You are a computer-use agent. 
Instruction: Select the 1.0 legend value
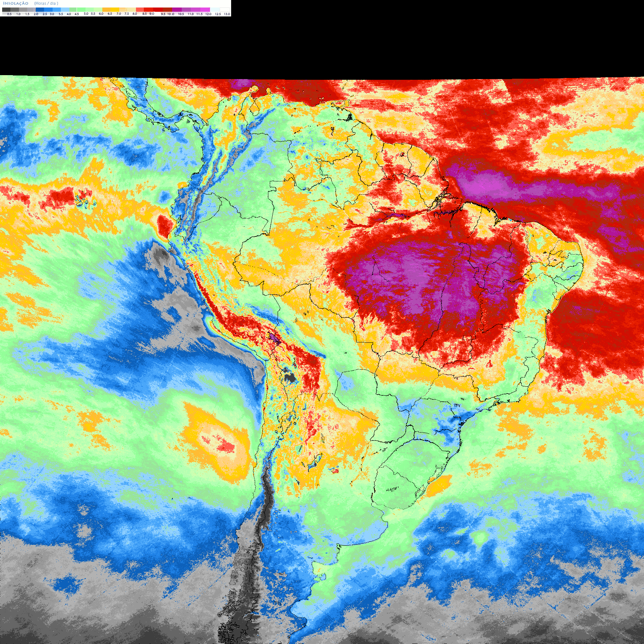click(18, 14)
